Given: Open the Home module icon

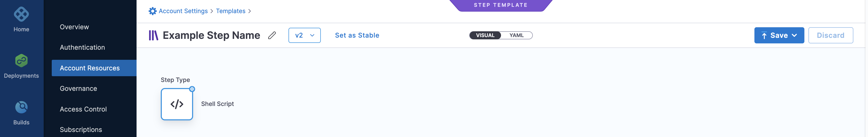Looking at the screenshot, I should click(x=21, y=14).
